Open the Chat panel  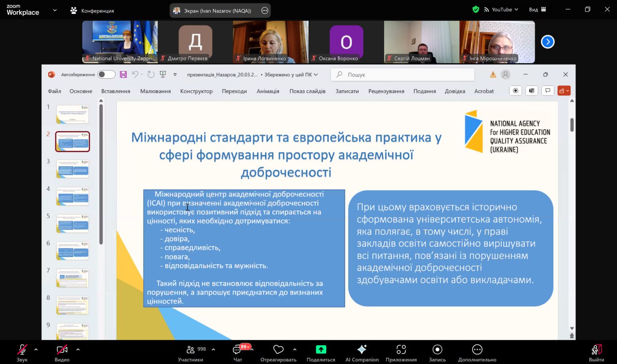point(238,351)
